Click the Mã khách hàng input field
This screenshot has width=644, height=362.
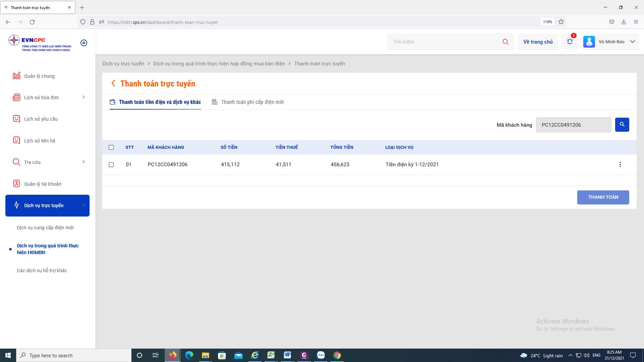click(x=573, y=125)
